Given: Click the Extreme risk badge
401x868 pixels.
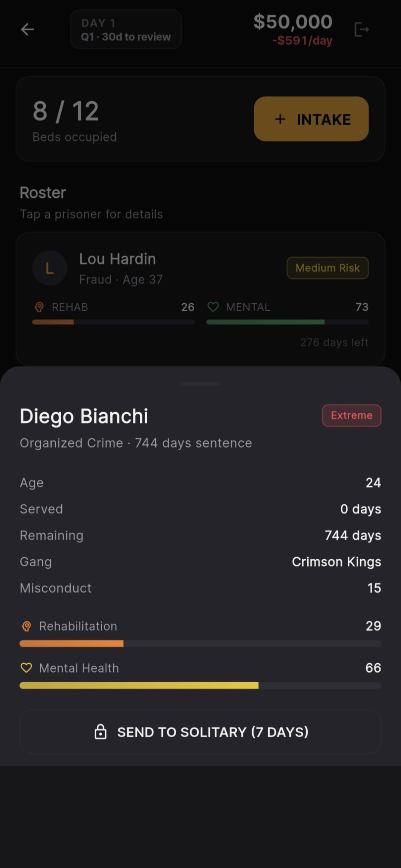Looking at the screenshot, I should coord(352,416).
